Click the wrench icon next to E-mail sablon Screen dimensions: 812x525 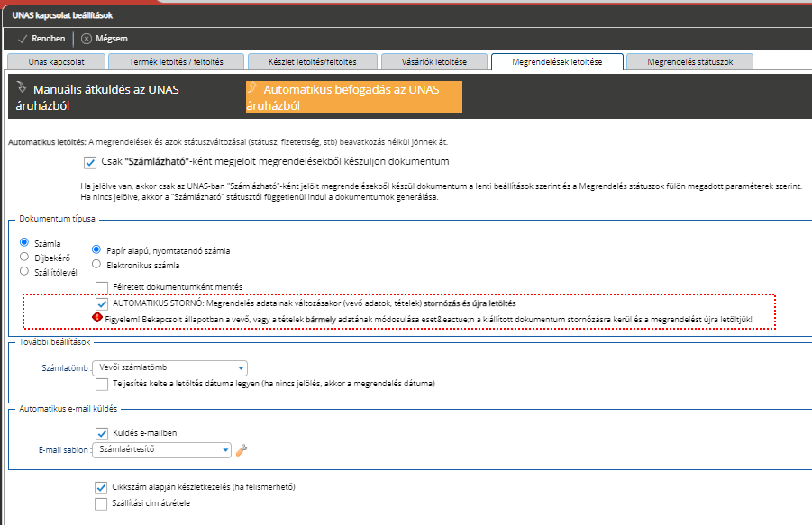[x=241, y=450]
